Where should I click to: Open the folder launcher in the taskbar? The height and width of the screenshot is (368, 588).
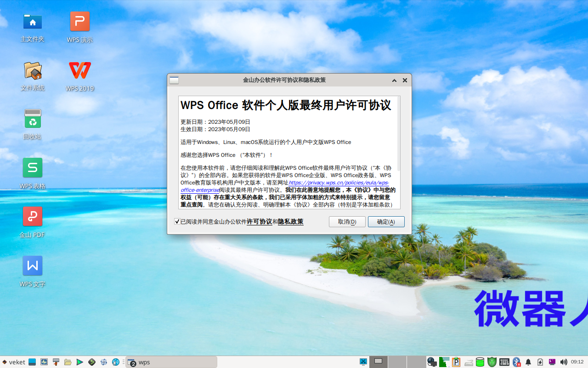click(x=68, y=362)
